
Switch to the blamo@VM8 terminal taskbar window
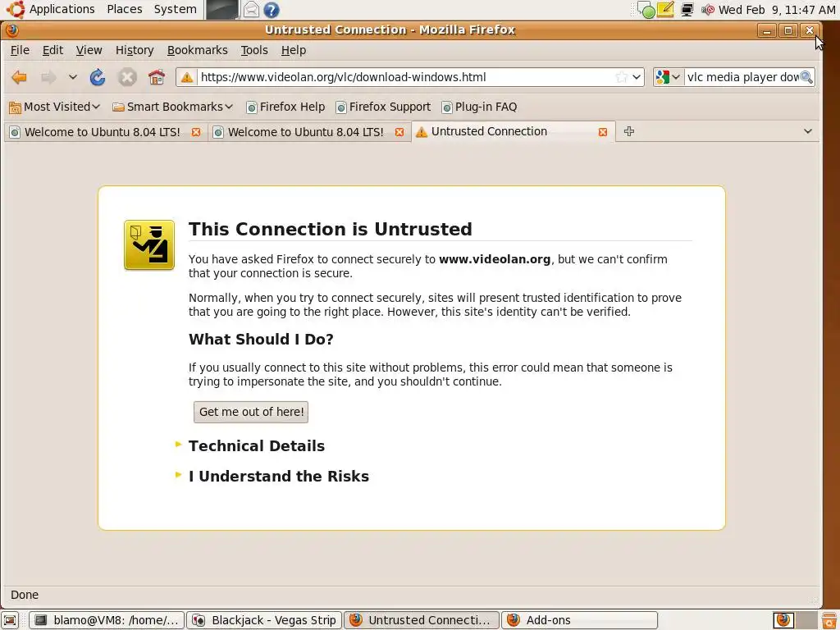click(106, 620)
